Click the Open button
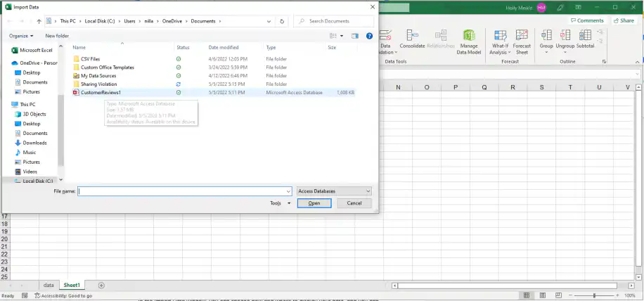This screenshot has width=644, height=301. pos(314,203)
